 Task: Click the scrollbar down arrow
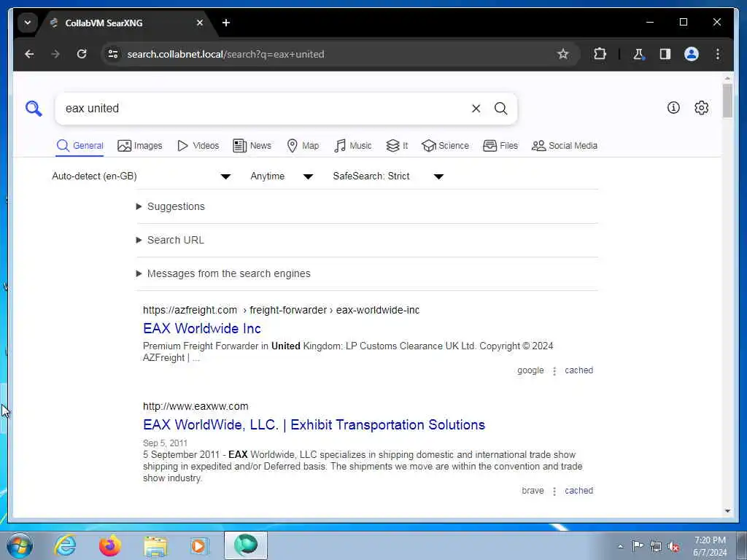pyautogui.click(x=727, y=511)
